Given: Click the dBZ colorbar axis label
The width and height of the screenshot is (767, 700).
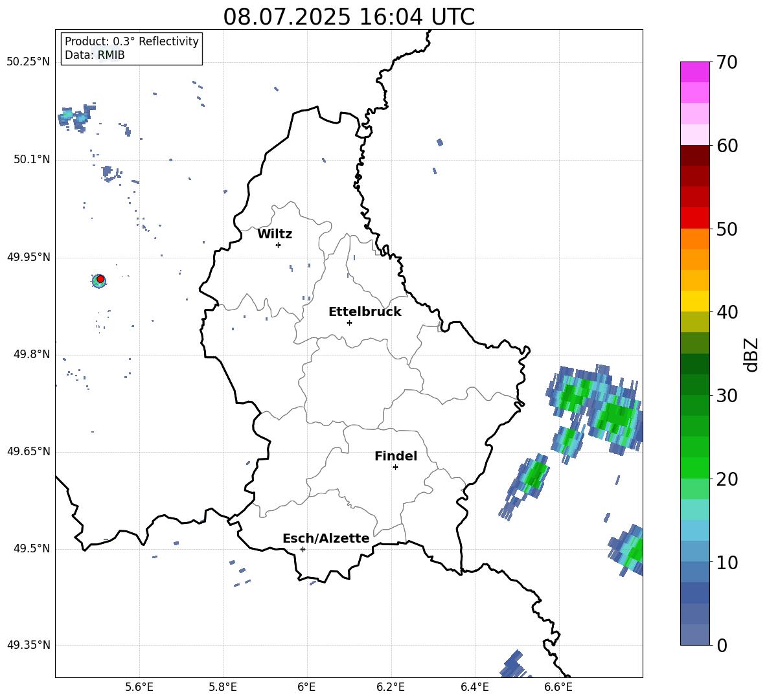Looking at the screenshot, I should 751,354.
